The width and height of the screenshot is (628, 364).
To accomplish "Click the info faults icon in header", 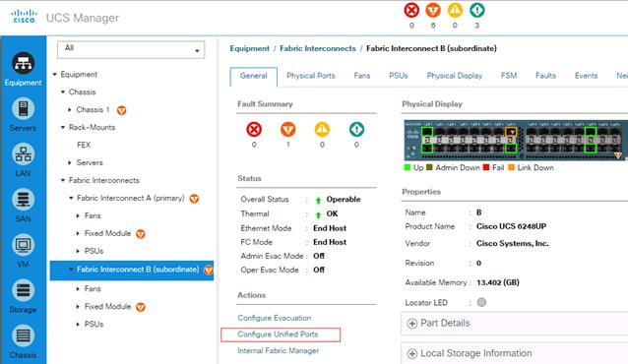I will coord(477,11).
